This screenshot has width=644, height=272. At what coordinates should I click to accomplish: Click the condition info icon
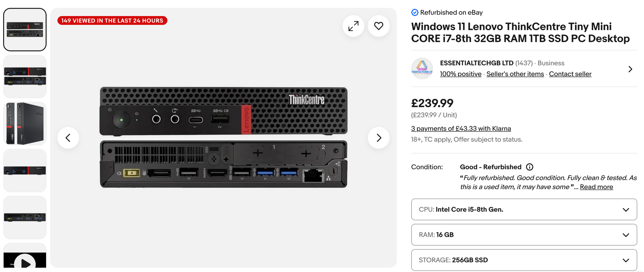530,167
